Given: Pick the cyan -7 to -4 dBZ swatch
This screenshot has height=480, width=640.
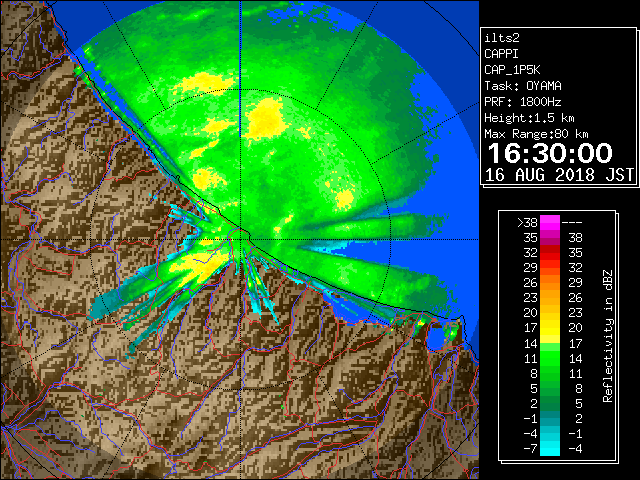Looking at the screenshot, I should tap(550, 448).
